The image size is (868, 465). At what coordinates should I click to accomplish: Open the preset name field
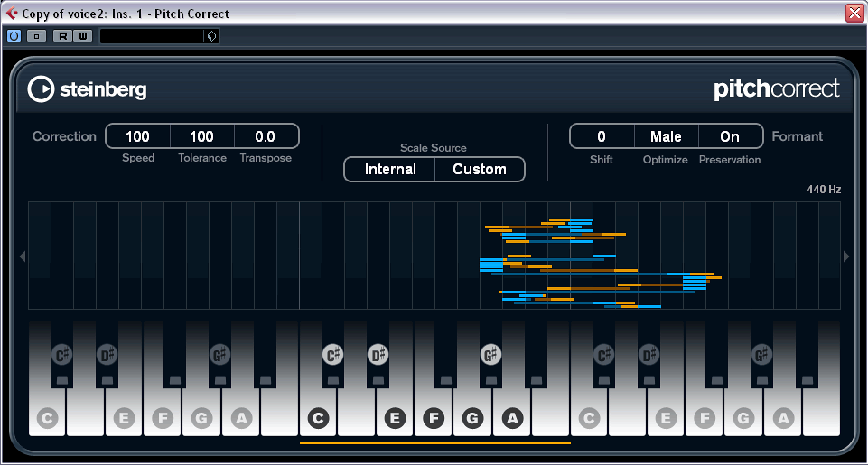152,36
